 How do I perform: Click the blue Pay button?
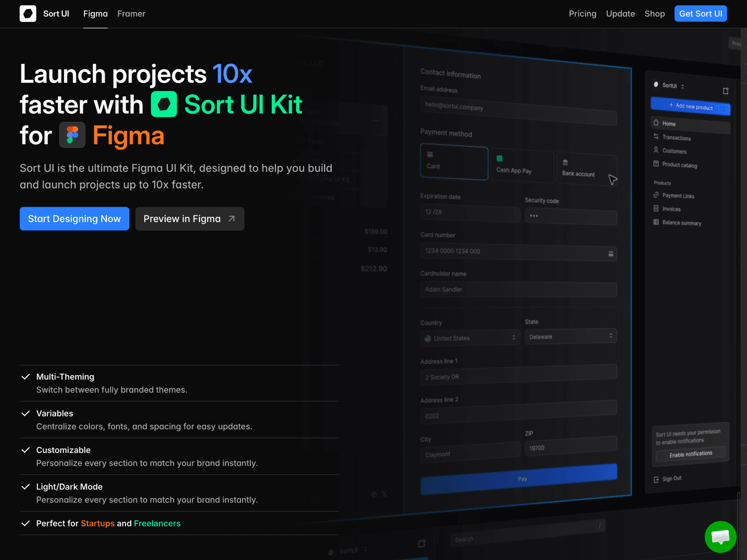click(518, 479)
